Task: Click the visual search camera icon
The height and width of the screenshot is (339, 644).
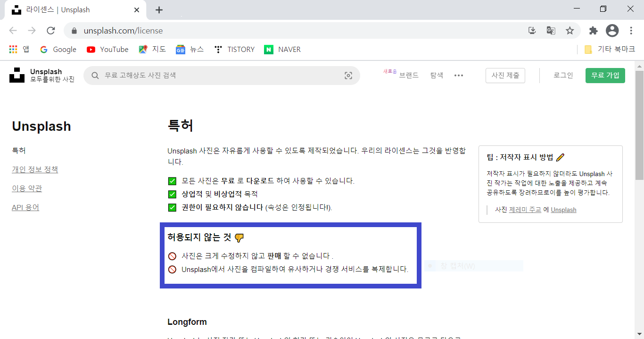Action: click(x=348, y=76)
